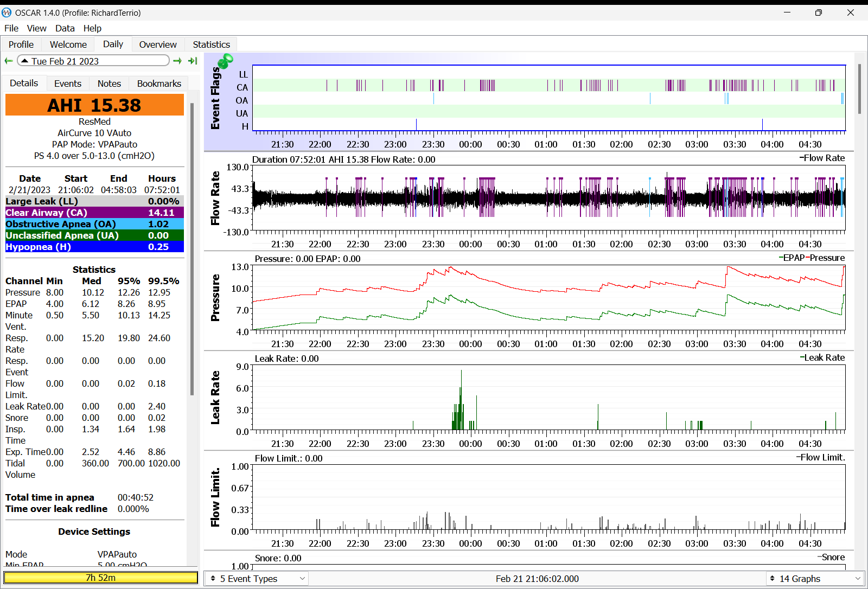Image resolution: width=868 pixels, height=589 pixels.
Task: Switch to the Welcome tab
Action: 68,44
